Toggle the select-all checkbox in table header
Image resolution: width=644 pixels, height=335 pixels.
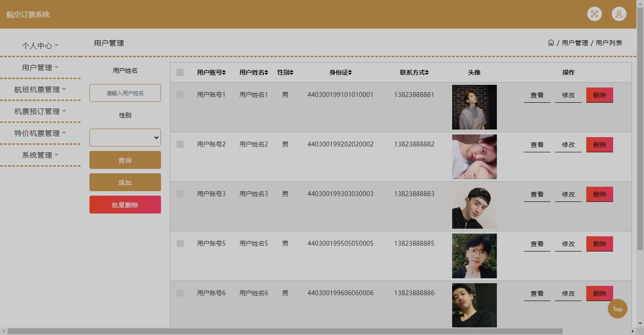[x=180, y=72]
